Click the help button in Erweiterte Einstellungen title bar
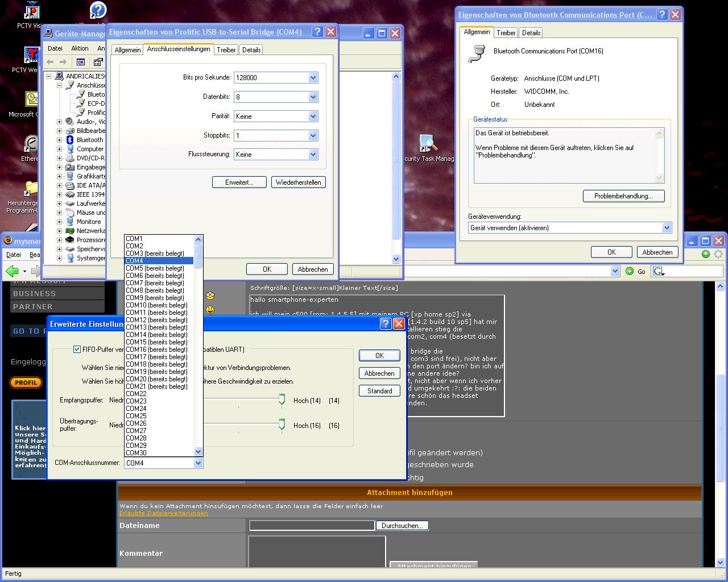The image size is (728, 582). point(386,323)
